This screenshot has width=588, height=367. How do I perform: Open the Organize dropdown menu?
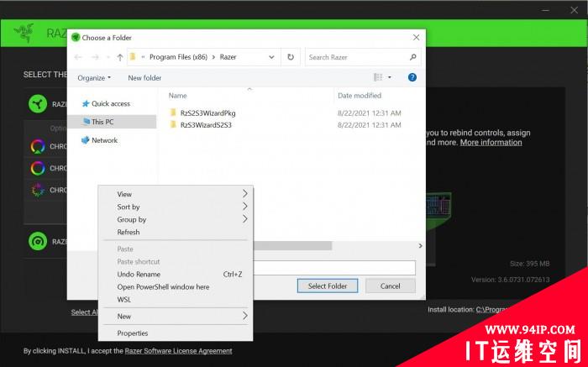point(94,78)
